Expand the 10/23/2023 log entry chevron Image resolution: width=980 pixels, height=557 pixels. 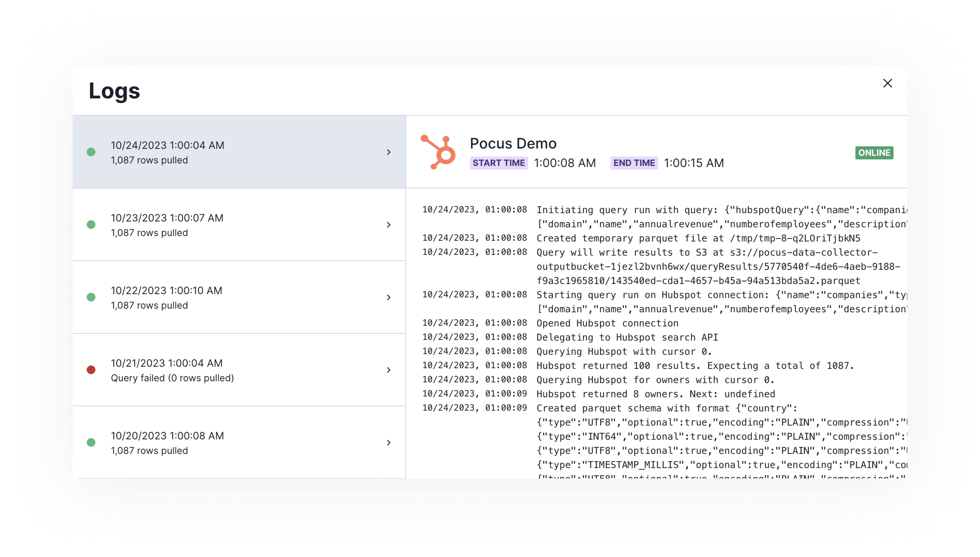388,225
